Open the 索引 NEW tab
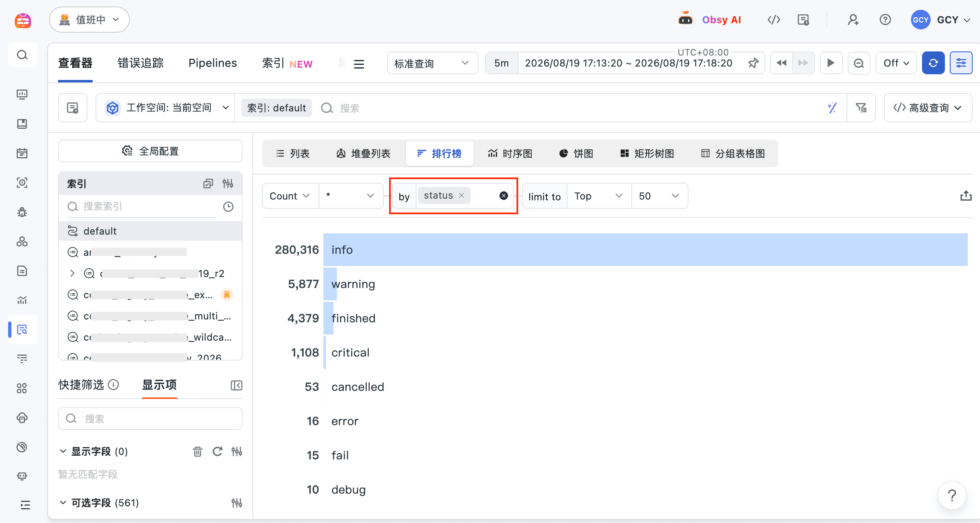980x523 pixels. tap(287, 63)
